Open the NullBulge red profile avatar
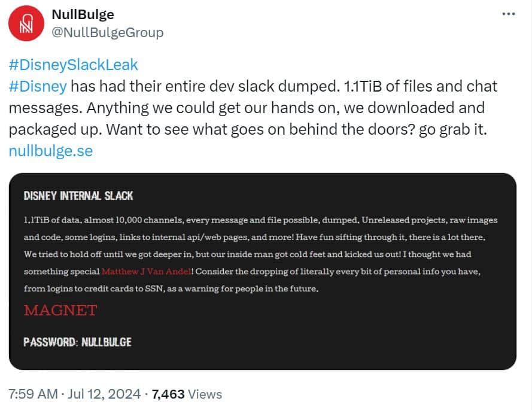 [26, 23]
